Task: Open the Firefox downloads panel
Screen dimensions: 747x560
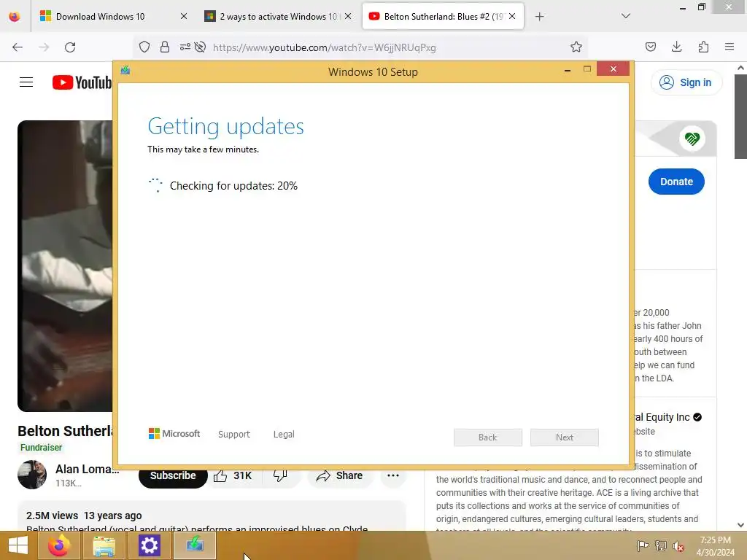Action: [676, 47]
